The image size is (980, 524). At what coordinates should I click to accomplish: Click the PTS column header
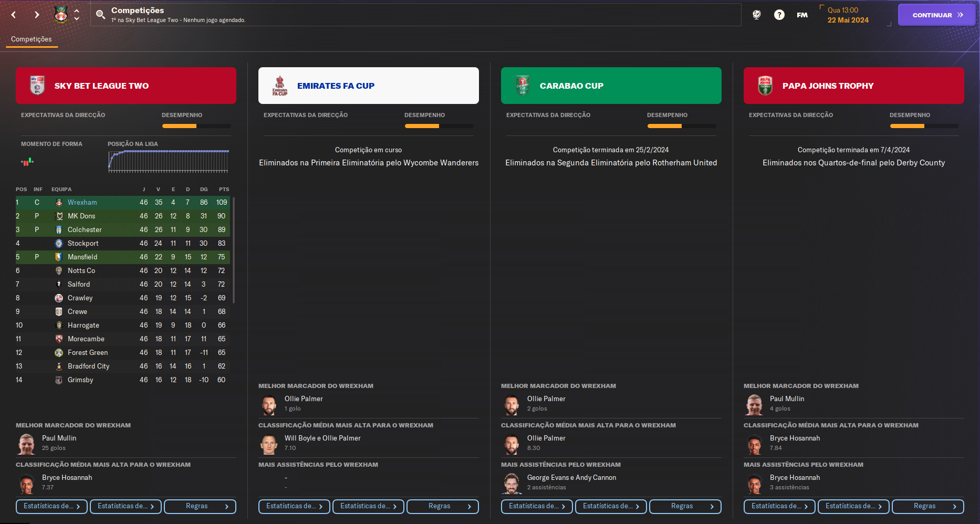pyautogui.click(x=224, y=190)
